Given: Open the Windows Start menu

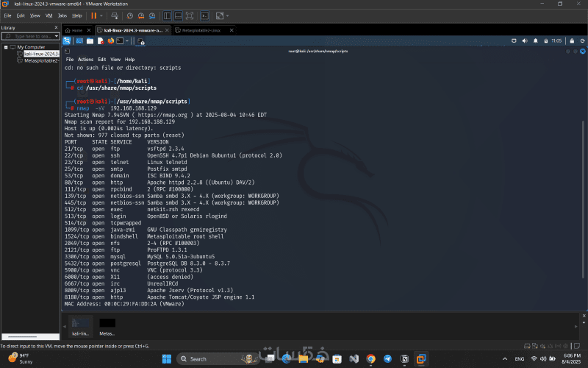Looking at the screenshot, I should point(167,359).
